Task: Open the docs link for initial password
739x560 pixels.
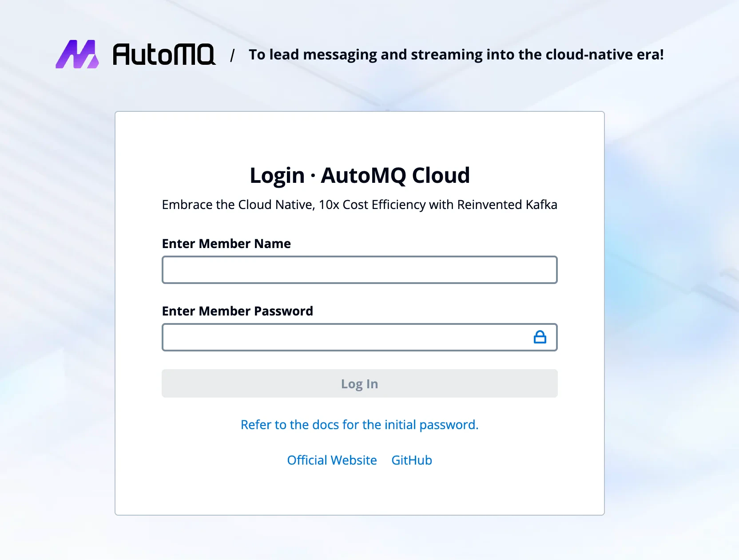Action: point(360,425)
